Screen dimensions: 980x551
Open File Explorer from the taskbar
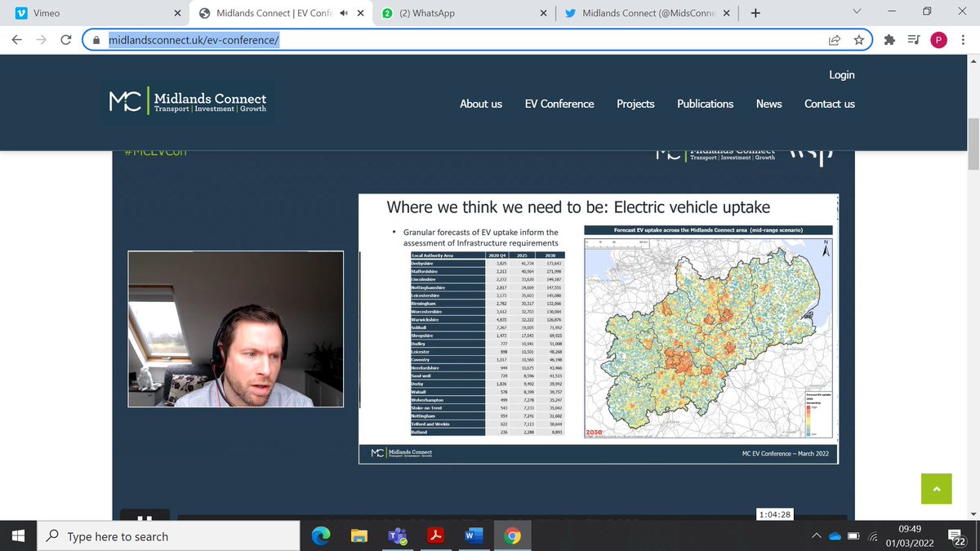pyautogui.click(x=359, y=536)
